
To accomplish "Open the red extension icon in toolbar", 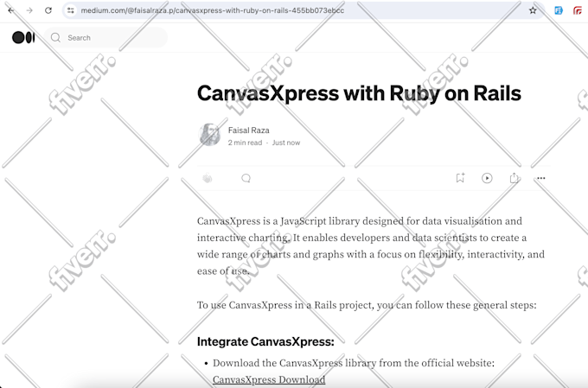I will 578,10.
